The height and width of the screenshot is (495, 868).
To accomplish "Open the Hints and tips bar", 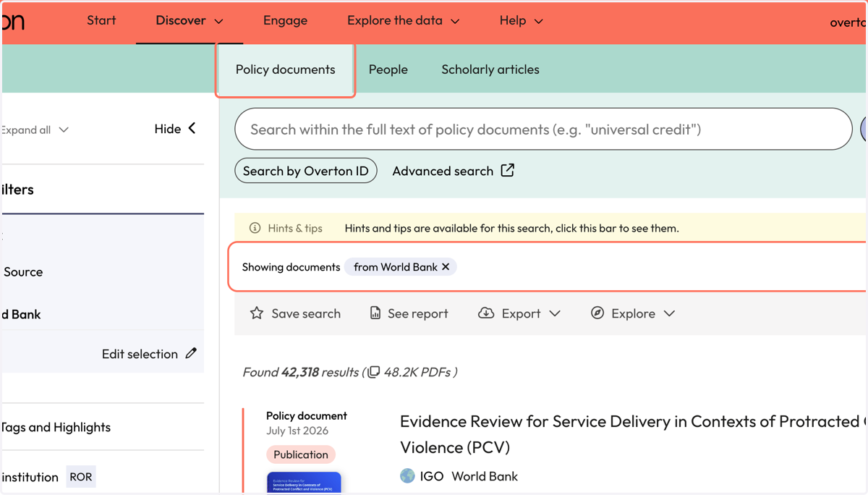I will click(550, 228).
